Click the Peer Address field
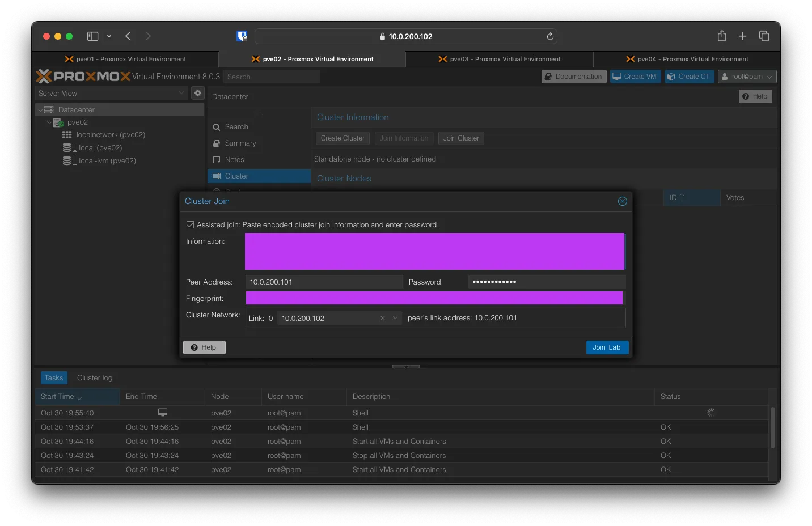The image size is (812, 526). pyautogui.click(x=324, y=282)
